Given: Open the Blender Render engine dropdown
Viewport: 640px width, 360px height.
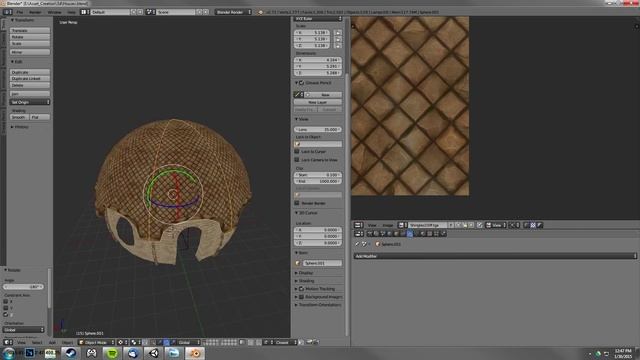Looking at the screenshot, I should click(233, 12).
